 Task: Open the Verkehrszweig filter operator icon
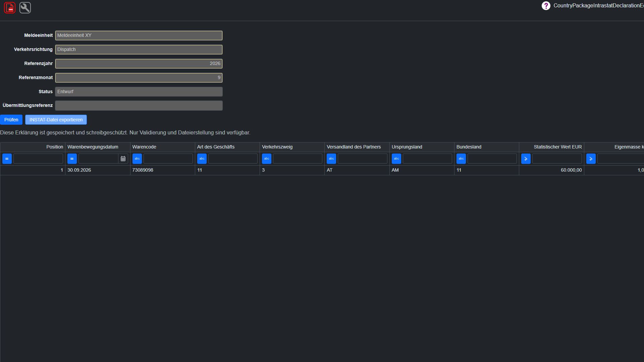point(267,159)
